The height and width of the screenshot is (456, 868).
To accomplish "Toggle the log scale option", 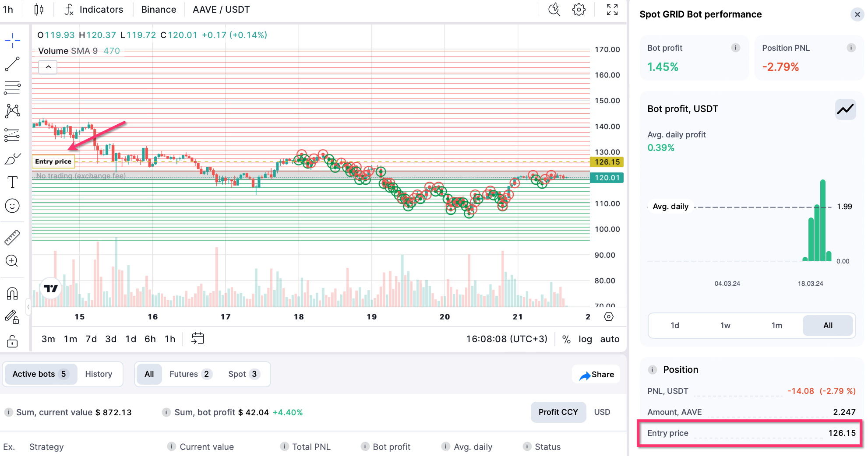I will point(585,339).
